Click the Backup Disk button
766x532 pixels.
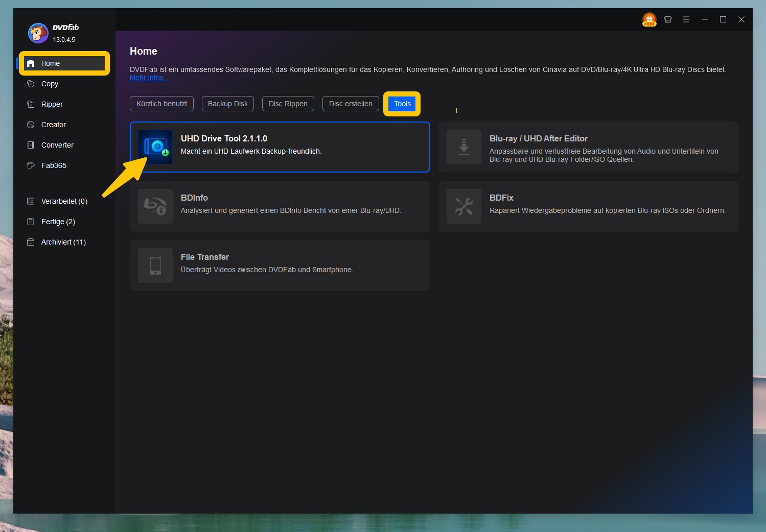[227, 104]
